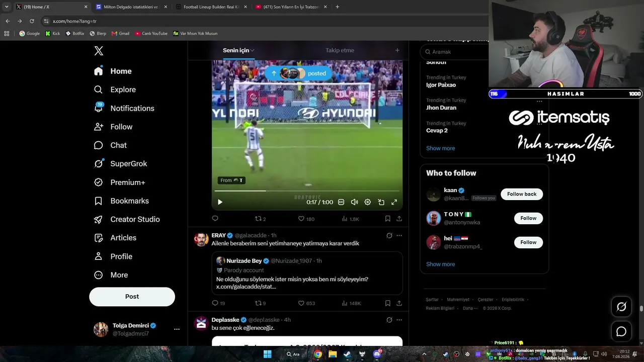The height and width of the screenshot is (362, 644).
Task: Open Grok actions on Deplasske's post
Action: 389,320
